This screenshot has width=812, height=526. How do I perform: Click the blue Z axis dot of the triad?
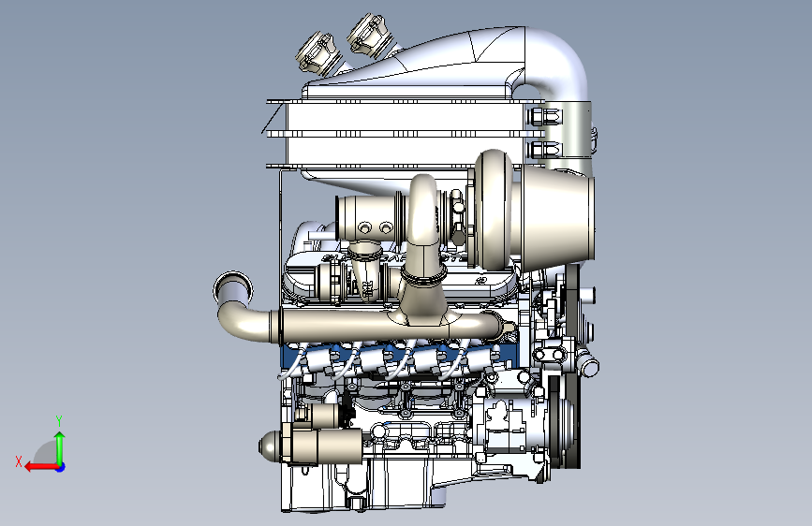[61, 467]
